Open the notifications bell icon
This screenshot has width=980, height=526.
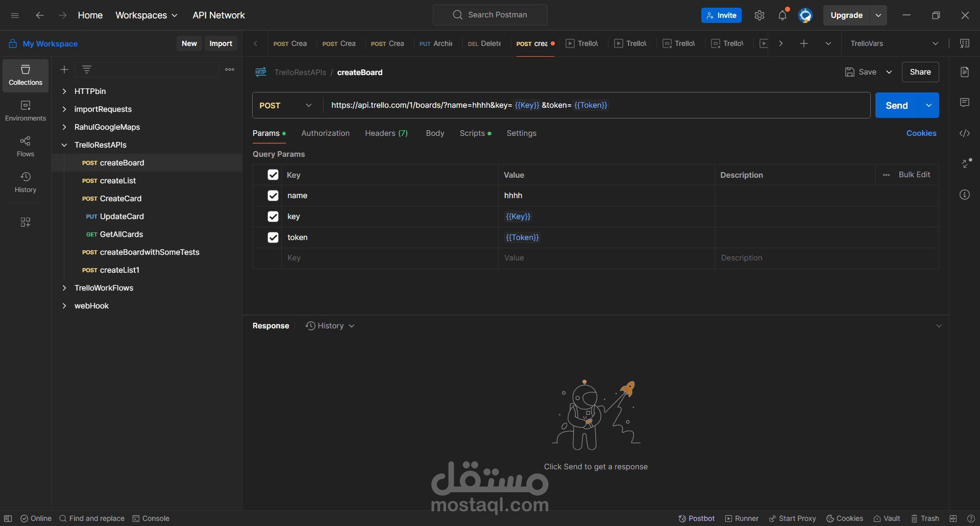click(x=782, y=15)
